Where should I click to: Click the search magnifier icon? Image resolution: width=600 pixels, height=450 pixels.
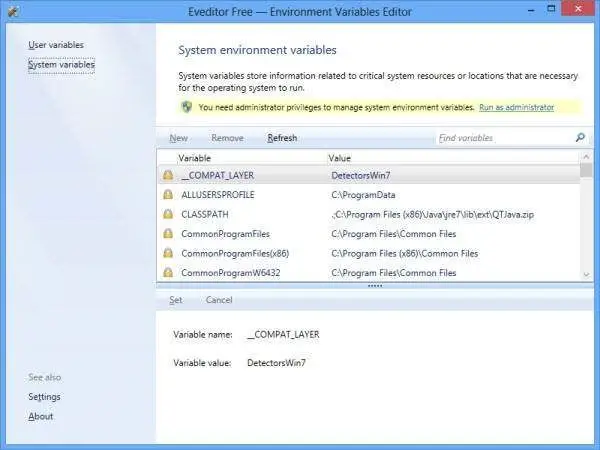tap(580, 138)
